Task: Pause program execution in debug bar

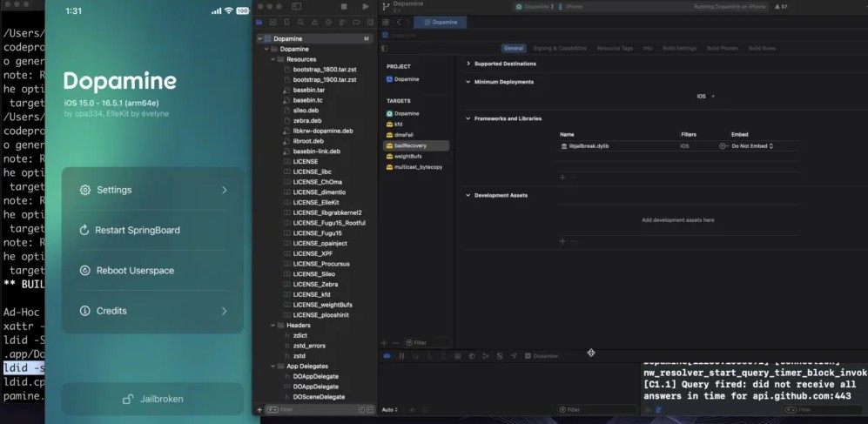Action: coord(402,356)
